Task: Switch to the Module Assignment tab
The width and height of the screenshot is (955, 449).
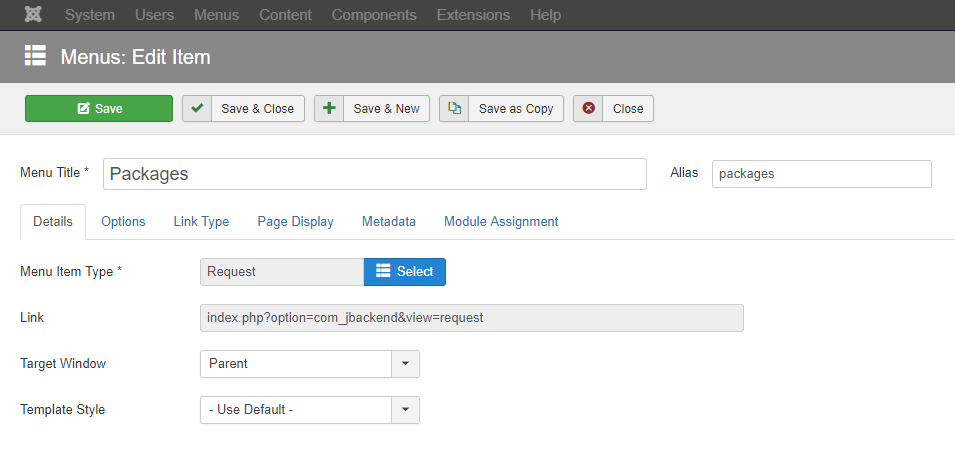Action: (x=501, y=222)
